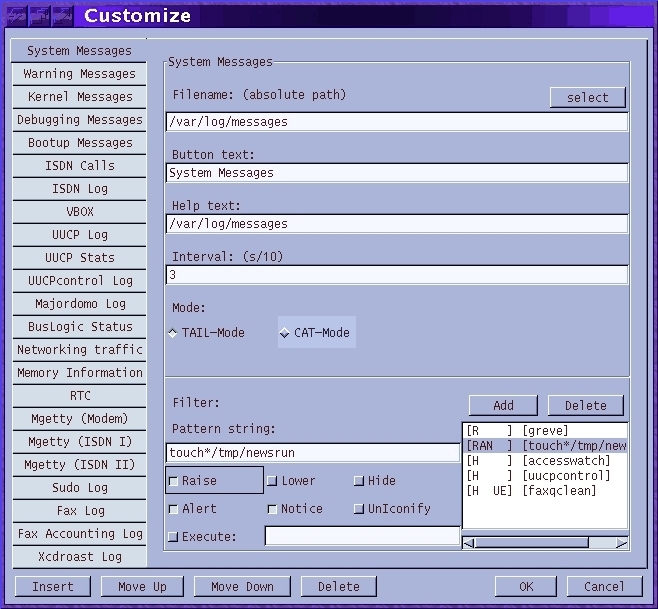
Task: Switch to Kernel Messages tab
Action: point(79,97)
